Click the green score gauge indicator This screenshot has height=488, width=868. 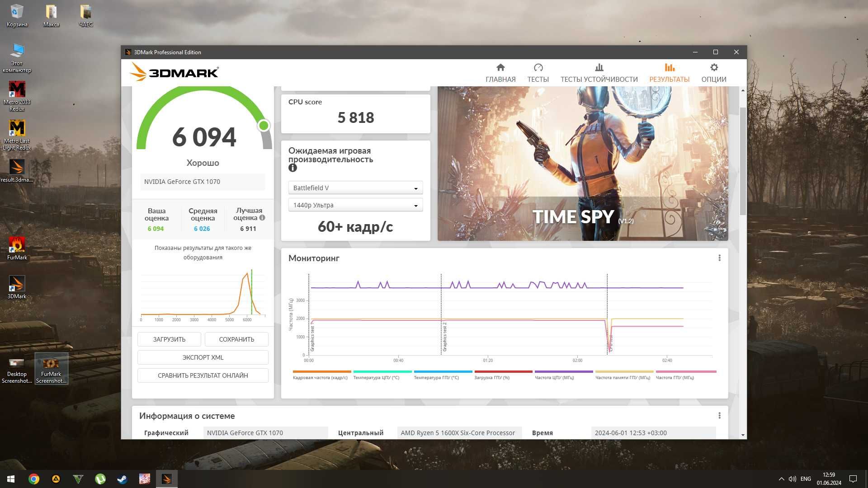tap(264, 126)
